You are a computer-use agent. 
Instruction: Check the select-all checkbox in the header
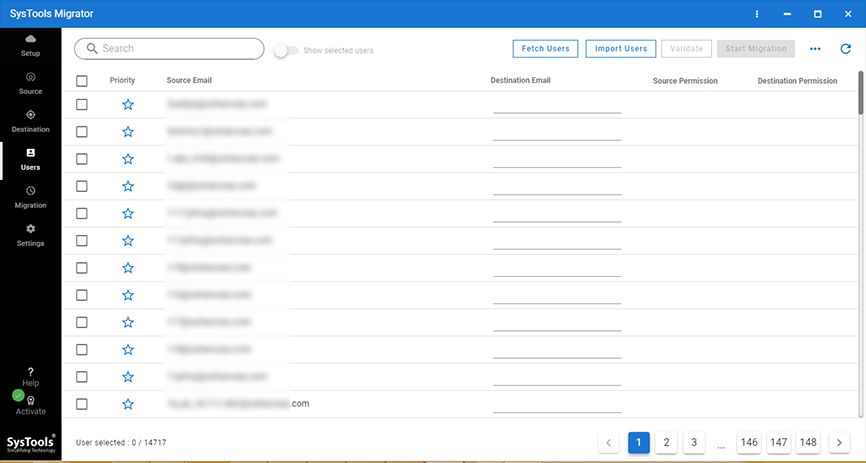82,81
